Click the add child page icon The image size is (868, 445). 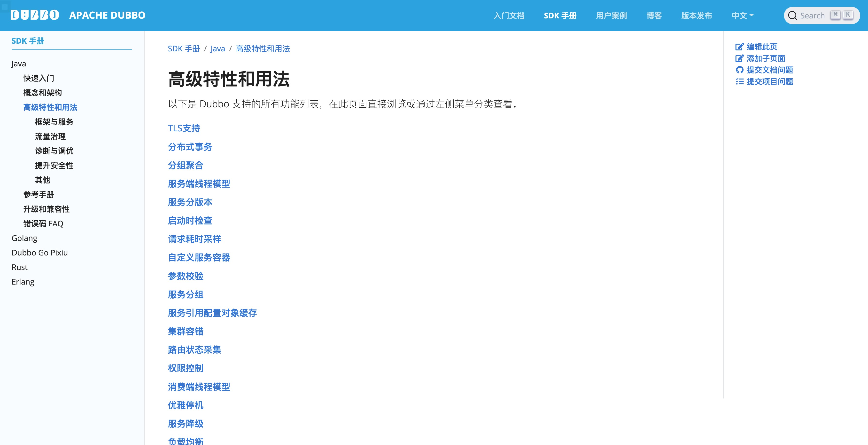[739, 59]
